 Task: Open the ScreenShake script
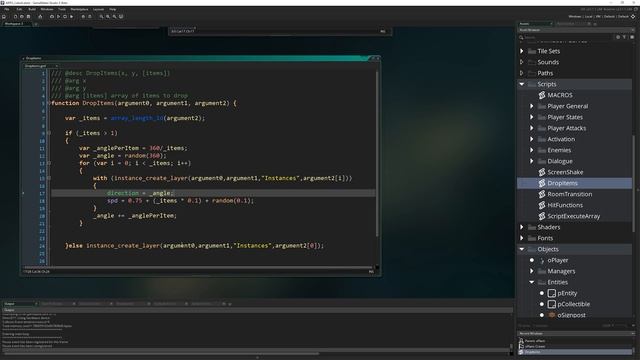[x=565, y=172]
